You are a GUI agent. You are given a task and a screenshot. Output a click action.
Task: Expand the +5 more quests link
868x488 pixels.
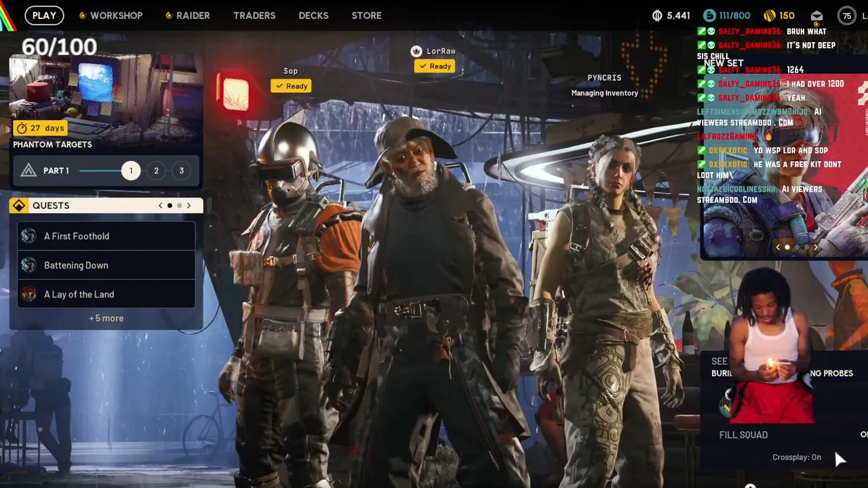point(106,318)
